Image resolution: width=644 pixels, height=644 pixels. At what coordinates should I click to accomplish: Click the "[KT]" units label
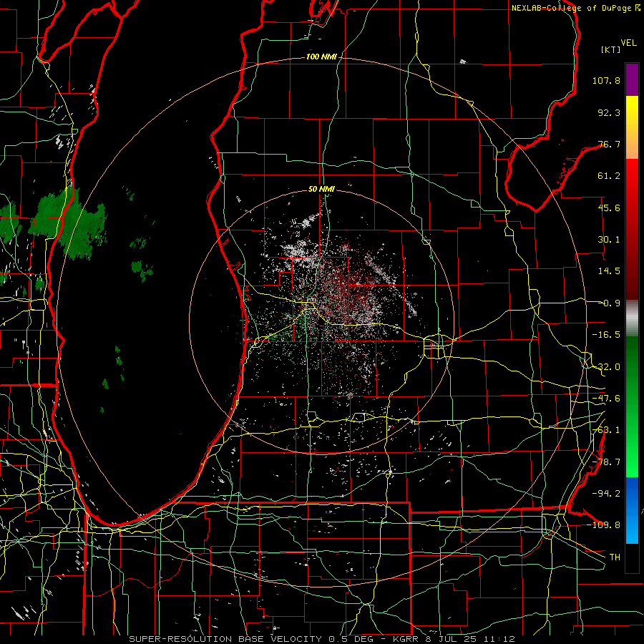pyautogui.click(x=611, y=49)
